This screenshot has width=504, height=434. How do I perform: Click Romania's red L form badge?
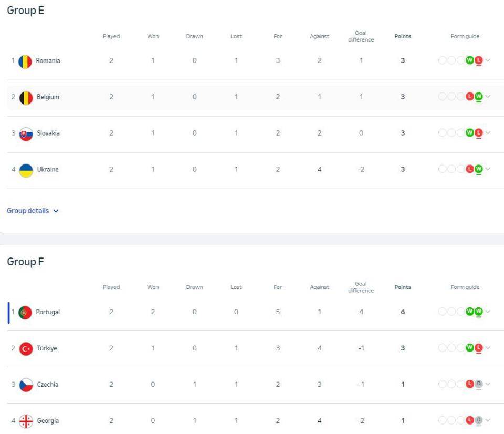pos(479,60)
